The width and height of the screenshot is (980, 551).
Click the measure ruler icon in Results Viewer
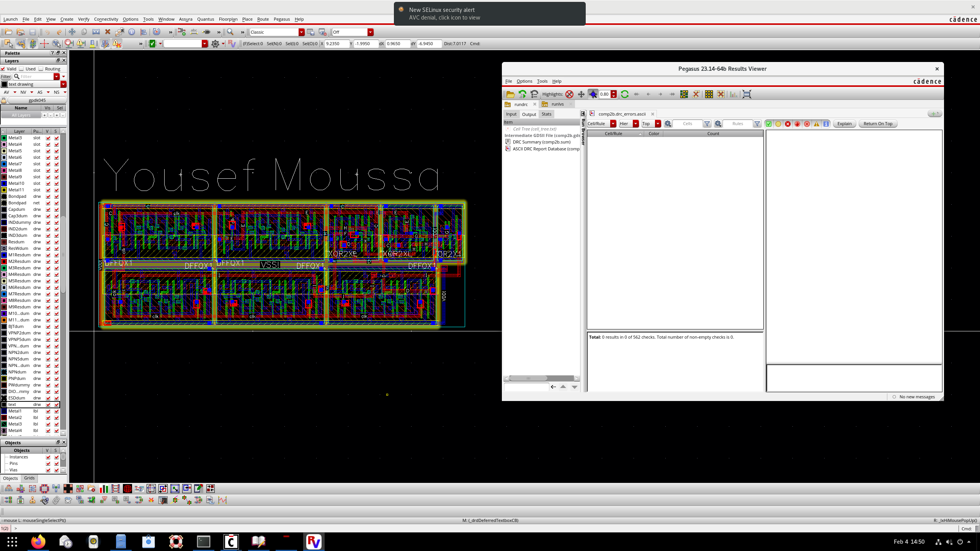tap(746, 94)
